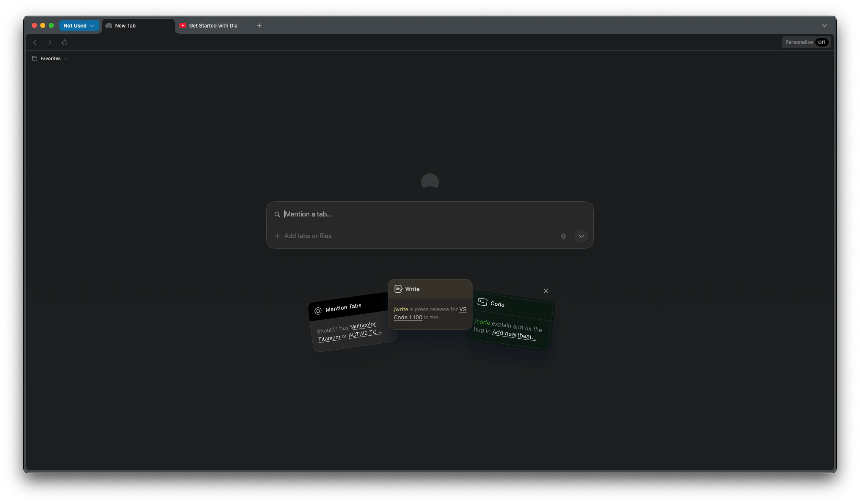This screenshot has height=504, width=860.
Task: Toggle Personalize off switch
Action: tap(821, 42)
